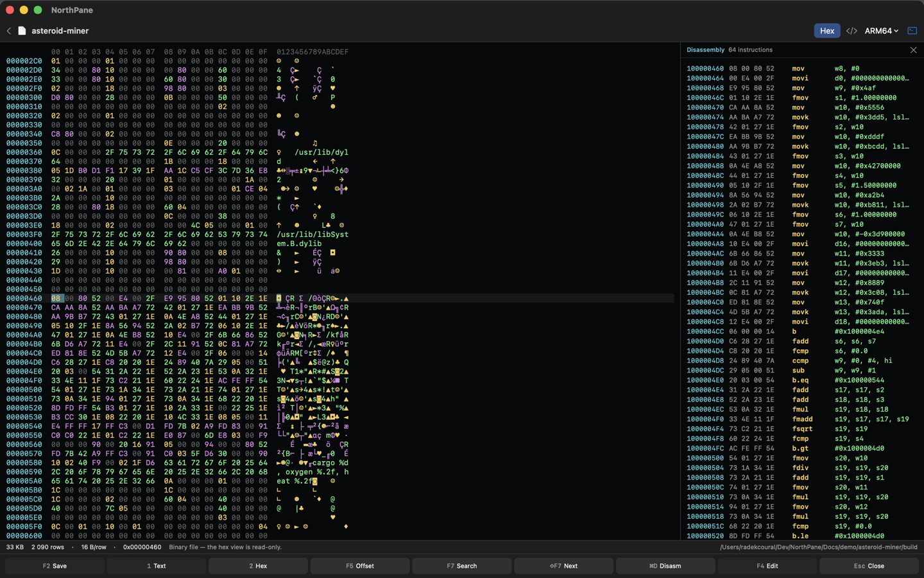This screenshot has height=578, width=924.
Task: Click offset label 00000360 in hex view
Action: coord(24,152)
